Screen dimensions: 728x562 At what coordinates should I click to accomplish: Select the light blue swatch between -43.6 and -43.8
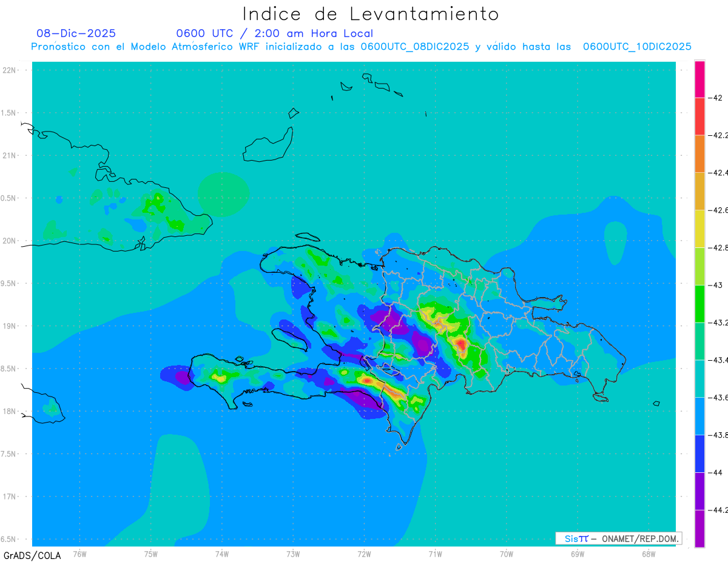(699, 416)
